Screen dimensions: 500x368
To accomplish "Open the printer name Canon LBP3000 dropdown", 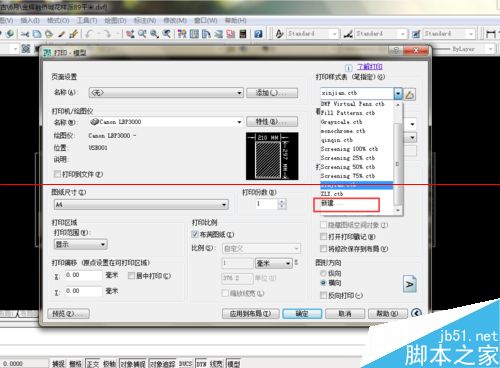I will click(166, 122).
